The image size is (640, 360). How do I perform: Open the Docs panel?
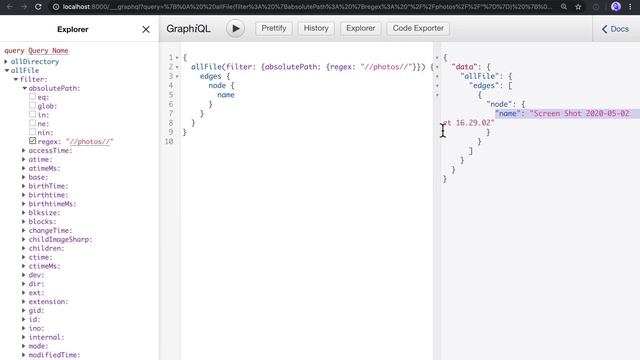pyautogui.click(x=615, y=29)
